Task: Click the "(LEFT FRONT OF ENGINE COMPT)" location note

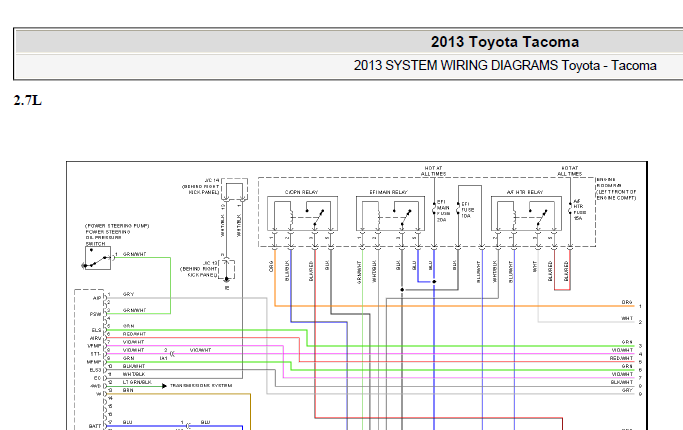Action: (616, 195)
